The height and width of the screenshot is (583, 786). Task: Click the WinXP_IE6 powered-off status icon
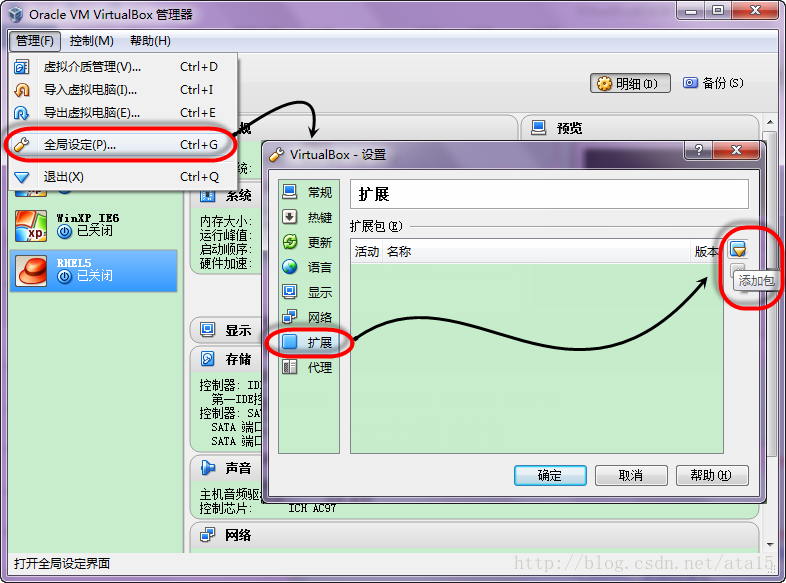pyautogui.click(x=64, y=232)
